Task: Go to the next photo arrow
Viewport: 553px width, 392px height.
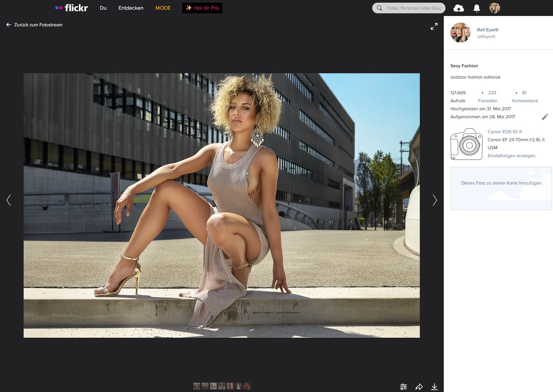Action: coord(434,200)
